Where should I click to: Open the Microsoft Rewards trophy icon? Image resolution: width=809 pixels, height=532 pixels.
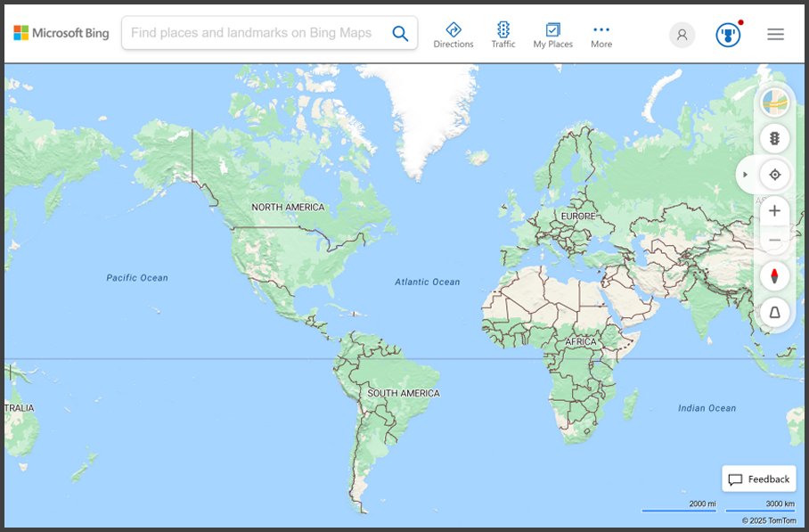[728, 35]
